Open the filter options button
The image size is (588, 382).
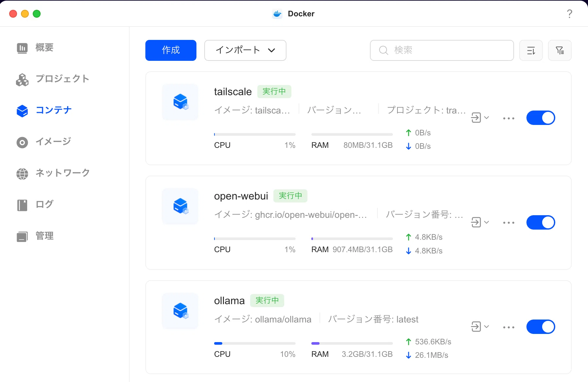tap(560, 50)
